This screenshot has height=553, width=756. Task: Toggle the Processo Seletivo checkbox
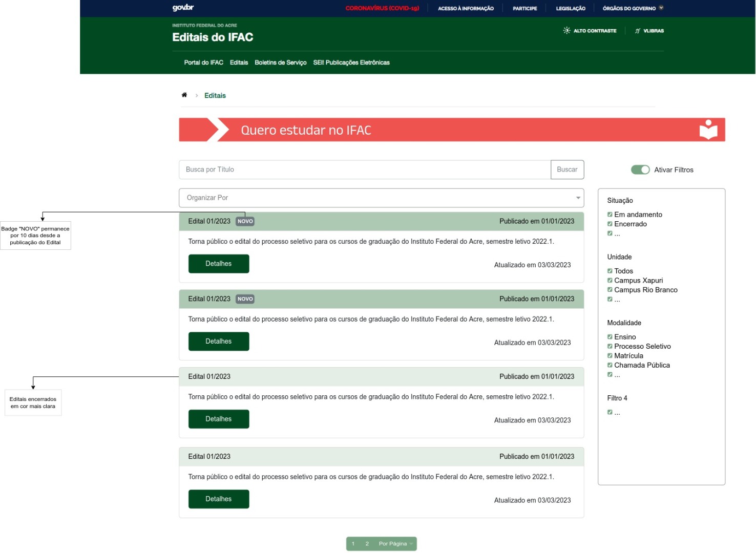point(610,347)
